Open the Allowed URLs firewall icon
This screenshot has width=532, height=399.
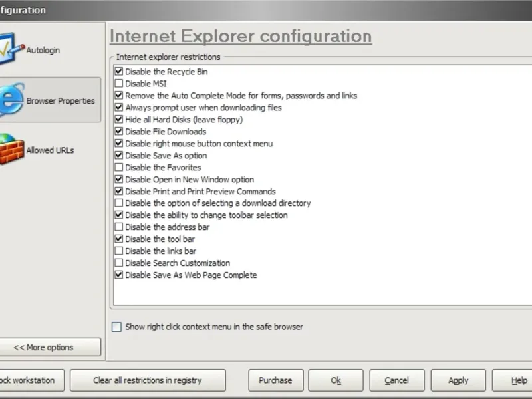pyautogui.click(x=12, y=150)
